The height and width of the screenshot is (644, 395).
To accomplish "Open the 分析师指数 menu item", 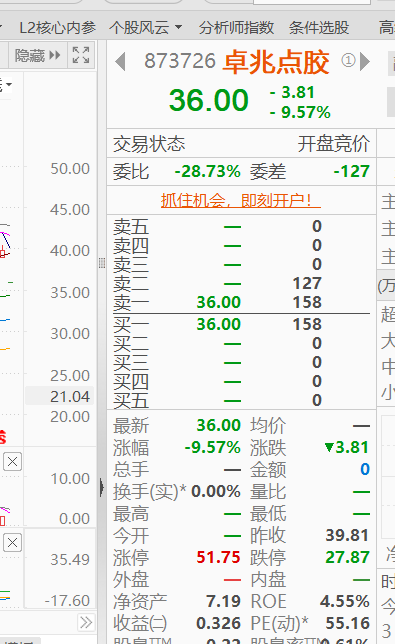I will (x=236, y=28).
